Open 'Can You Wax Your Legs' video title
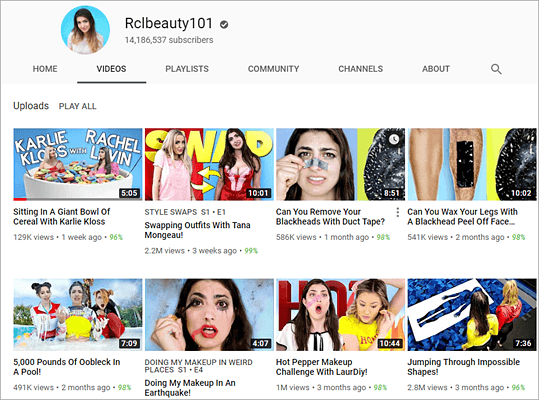 (462, 216)
